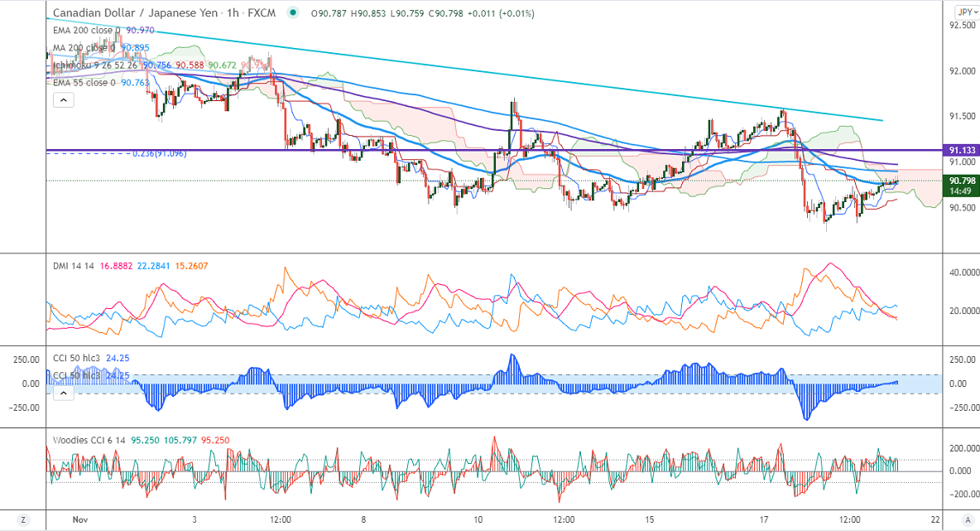
Task: Click the Z timezone button
Action: [23, 519]
